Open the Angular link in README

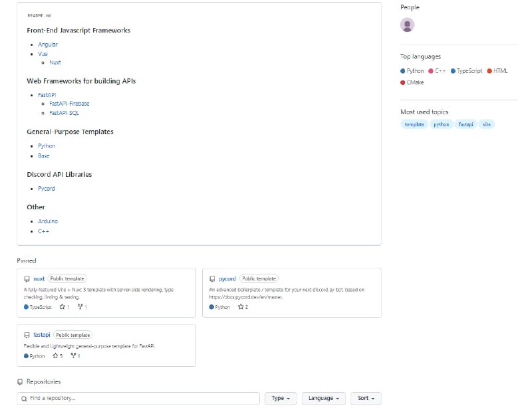48,45
